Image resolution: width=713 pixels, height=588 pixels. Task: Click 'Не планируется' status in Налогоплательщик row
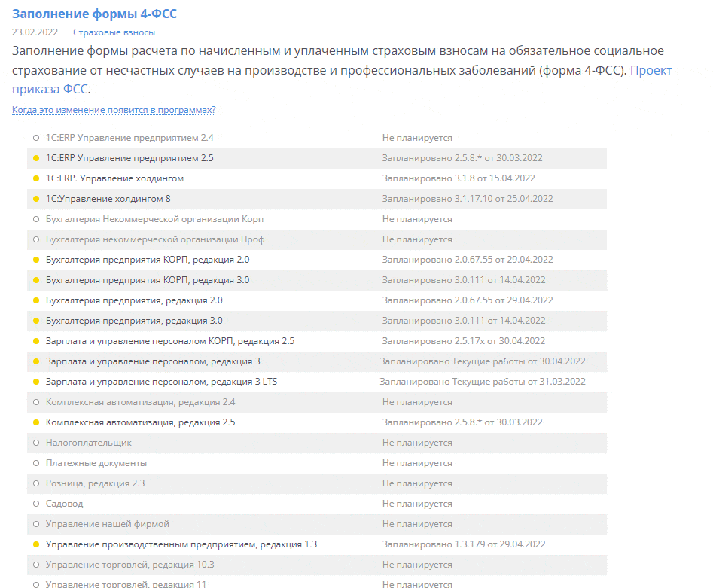417,443
